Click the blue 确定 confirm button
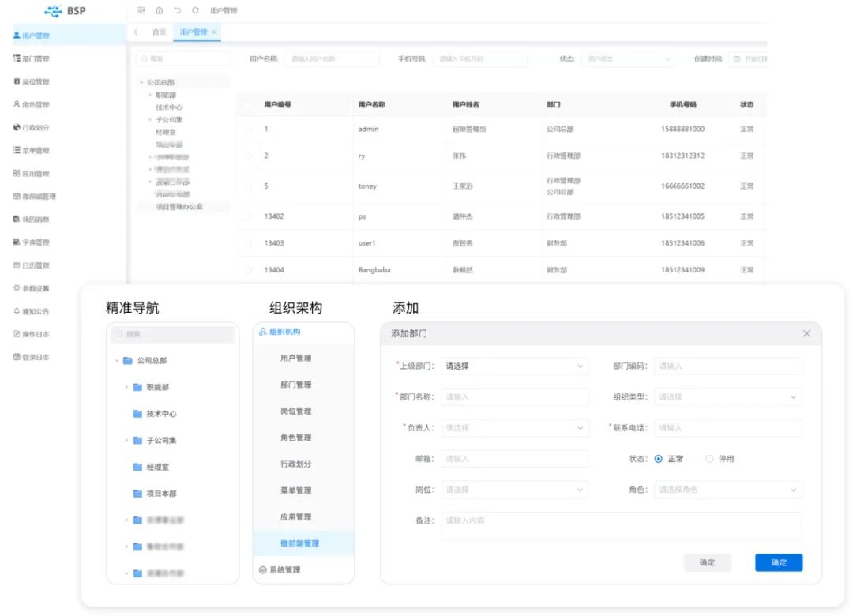Image resolution: width=853 pixels, height=616 pixels. pyautogui.click(x=779, y=562)
